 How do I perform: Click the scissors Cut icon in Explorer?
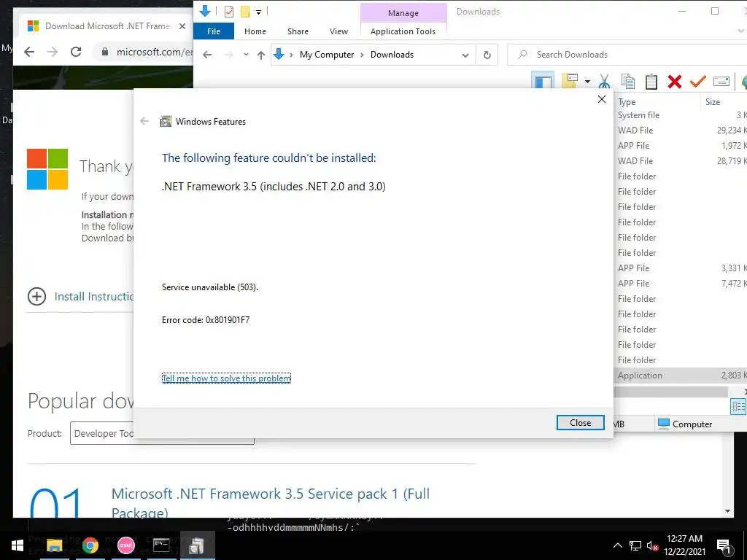[604, 82]
